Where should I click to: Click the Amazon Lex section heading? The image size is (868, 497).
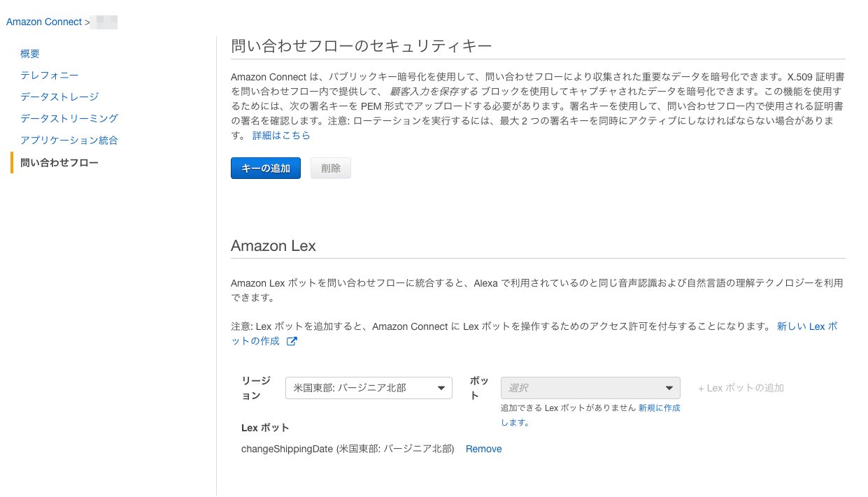coord(273,246)
